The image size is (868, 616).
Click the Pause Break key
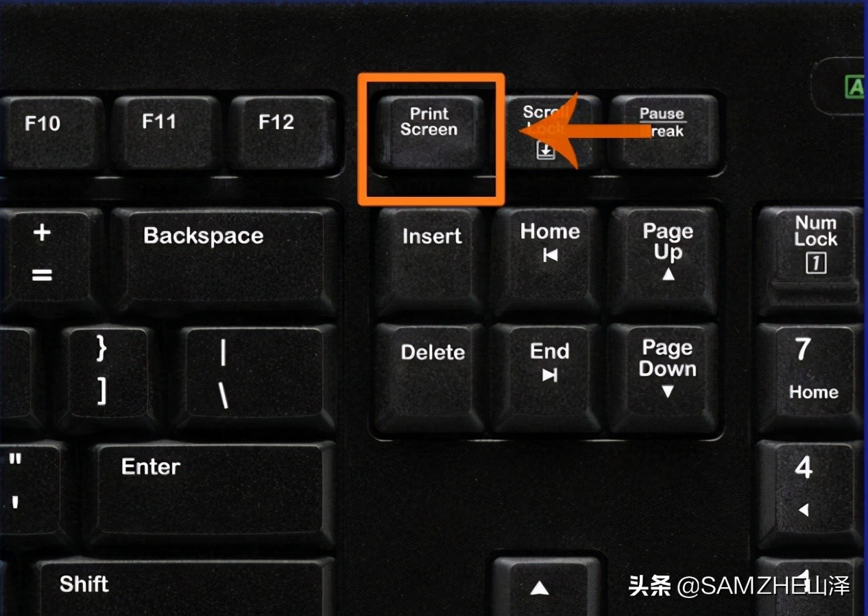coord(663,132)
